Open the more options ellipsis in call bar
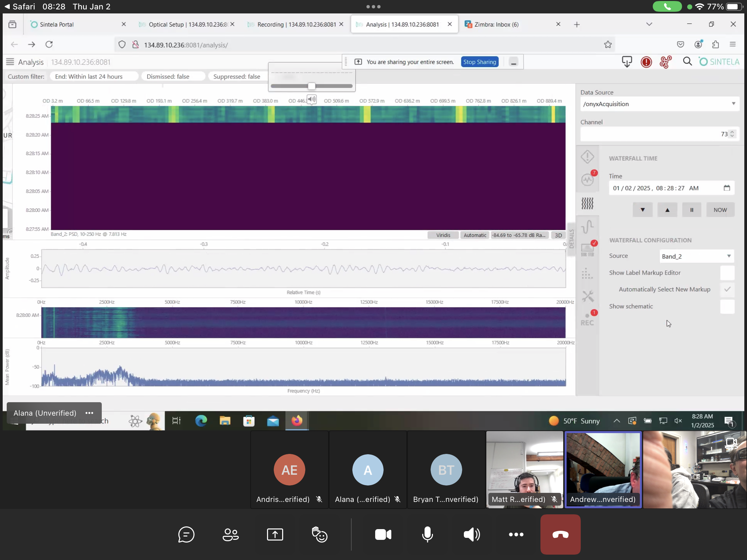This screenshot has height=560, width=747. pos(516,535)
